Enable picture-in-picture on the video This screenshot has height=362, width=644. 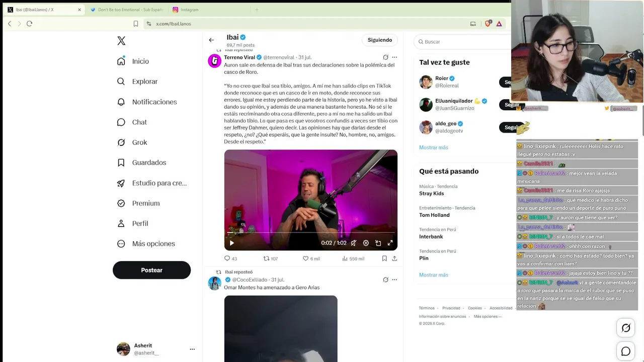point(378,243)
